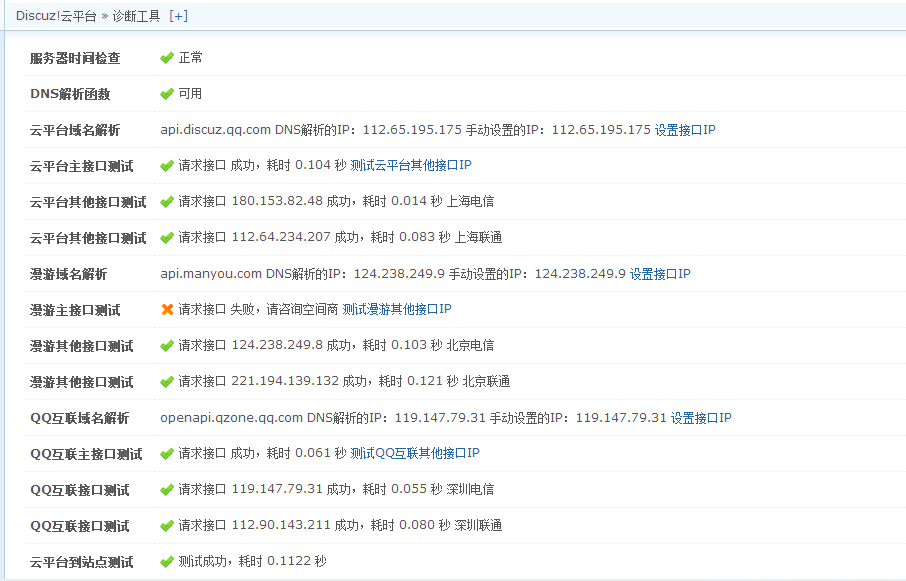Select the QQ互联域名解析 row label

(80, 418)
